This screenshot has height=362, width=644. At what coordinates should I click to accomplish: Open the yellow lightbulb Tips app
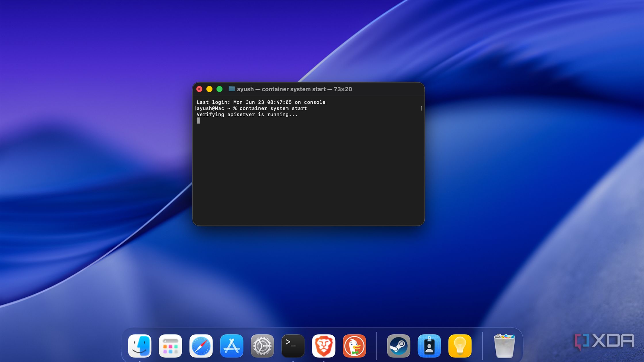(x=460, y=346)
